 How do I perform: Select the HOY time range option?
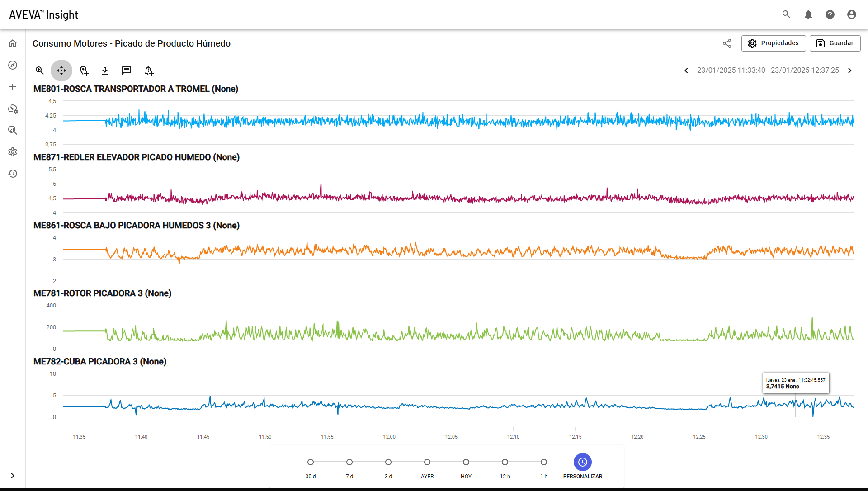[466, 468]
